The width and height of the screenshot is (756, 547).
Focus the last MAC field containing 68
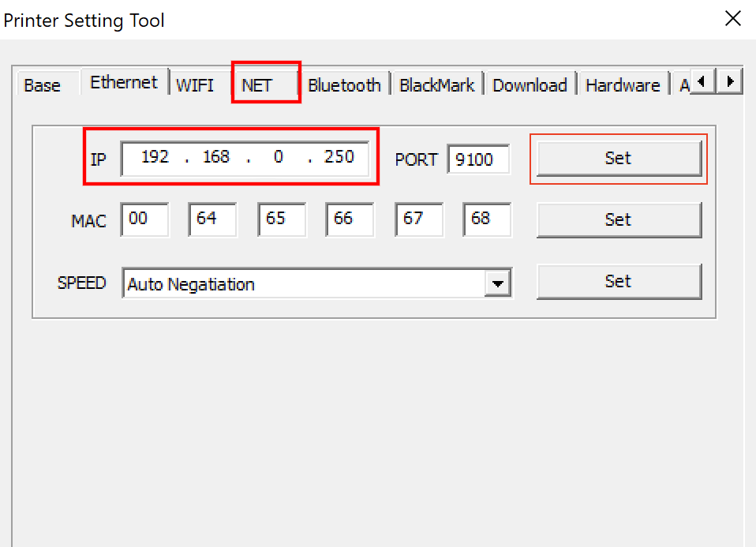(x=487, y=219)
